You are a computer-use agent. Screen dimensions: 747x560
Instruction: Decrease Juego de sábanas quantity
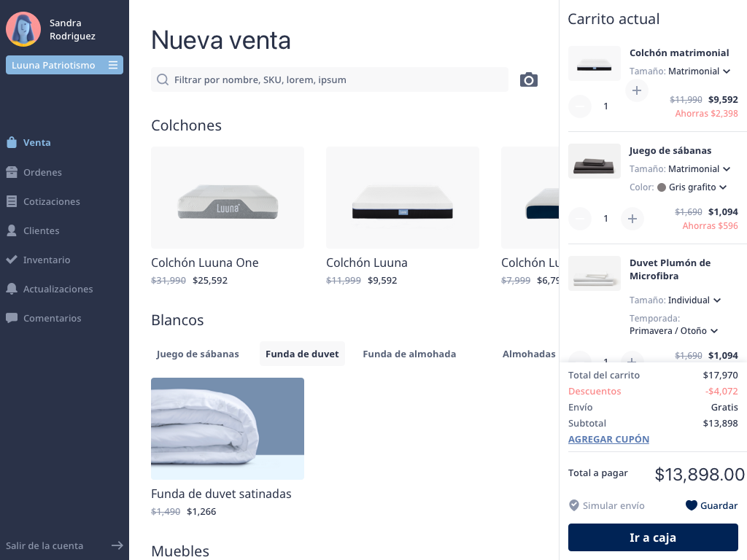tap(580, 219)
